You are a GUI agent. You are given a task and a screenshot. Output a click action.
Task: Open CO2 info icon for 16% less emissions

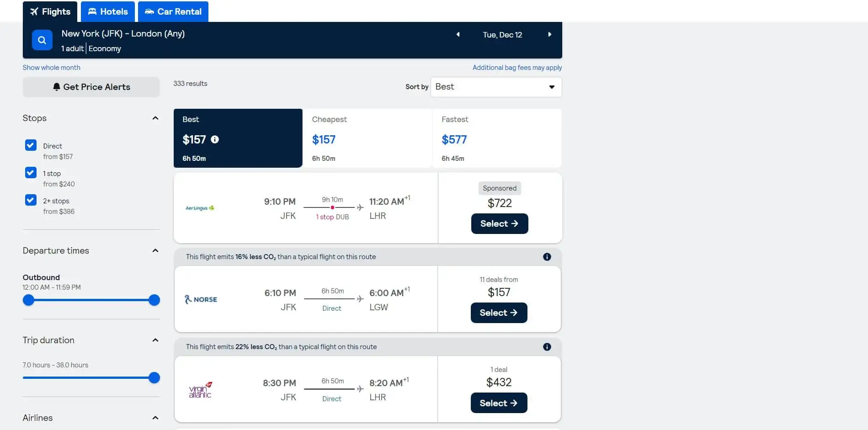pos(547,257)
